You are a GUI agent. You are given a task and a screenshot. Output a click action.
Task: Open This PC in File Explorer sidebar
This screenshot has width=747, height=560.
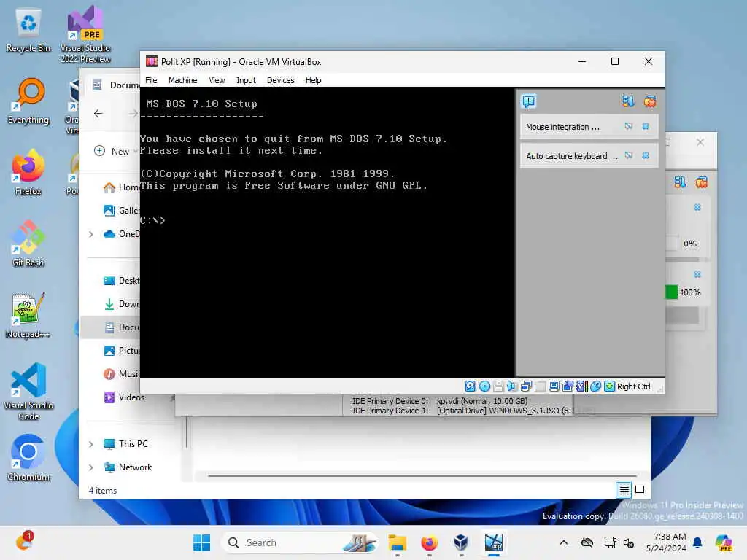(x=125, y=444)
